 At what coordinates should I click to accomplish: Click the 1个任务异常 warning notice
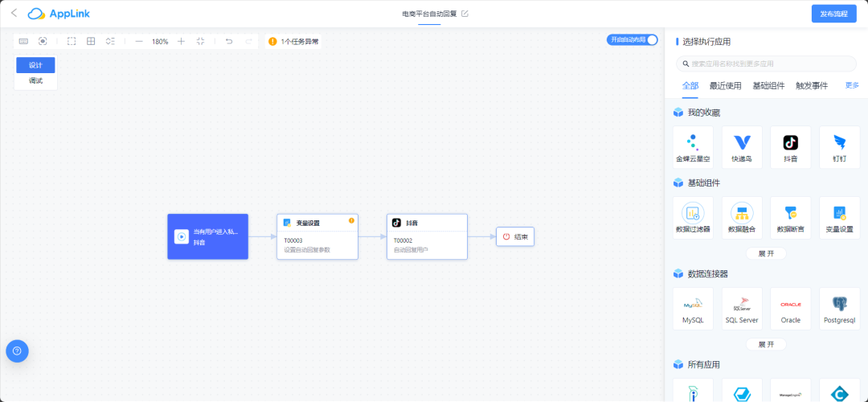tap(293, 41)
